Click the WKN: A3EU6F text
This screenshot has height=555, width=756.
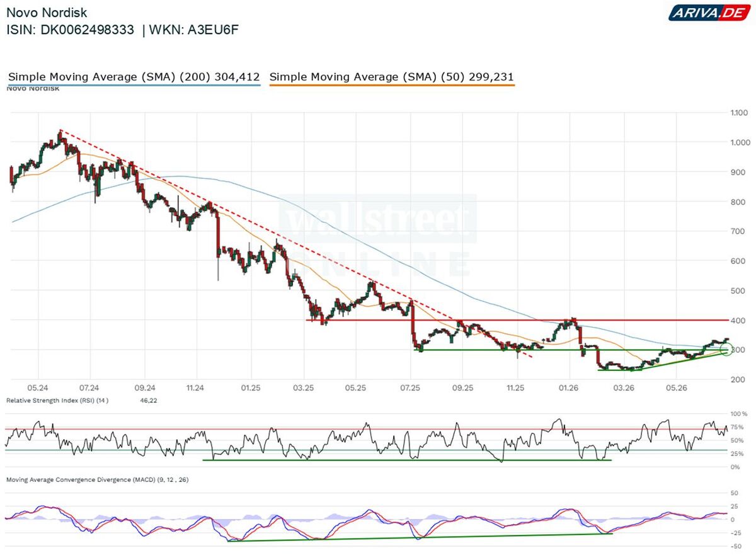[x=194, y=30]
